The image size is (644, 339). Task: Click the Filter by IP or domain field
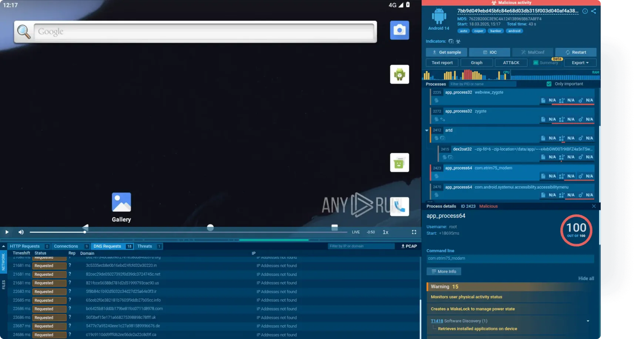(x=360, y=246)
